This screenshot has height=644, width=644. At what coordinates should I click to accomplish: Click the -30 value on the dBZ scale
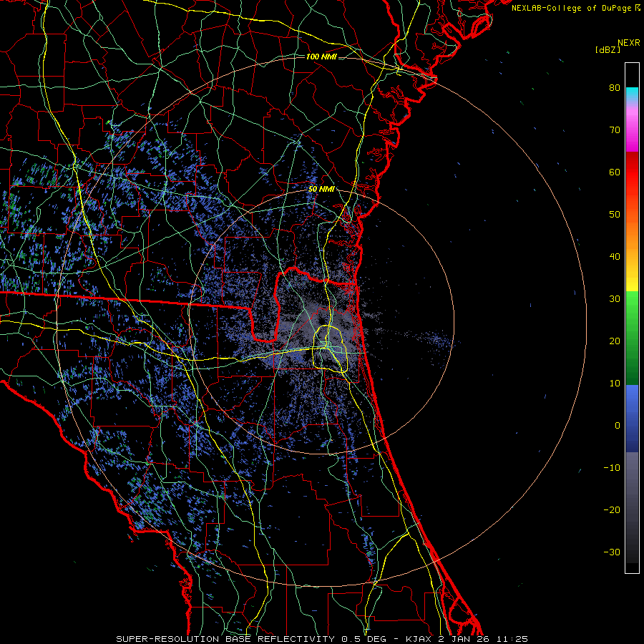pos(612,552)
